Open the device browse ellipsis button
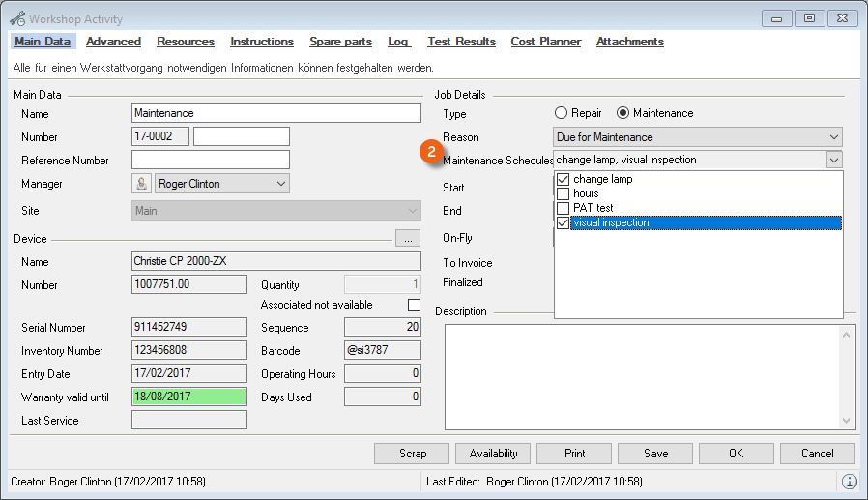 [408, 238]
